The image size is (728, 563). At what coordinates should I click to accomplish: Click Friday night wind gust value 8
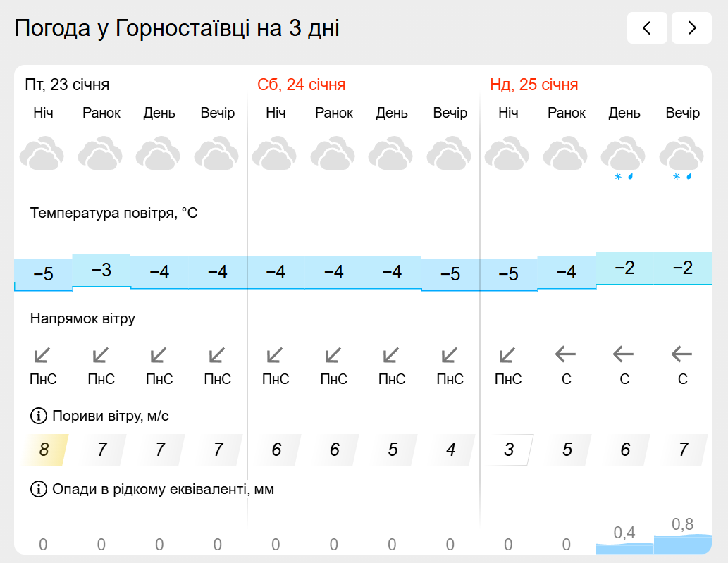pos(44,450)
